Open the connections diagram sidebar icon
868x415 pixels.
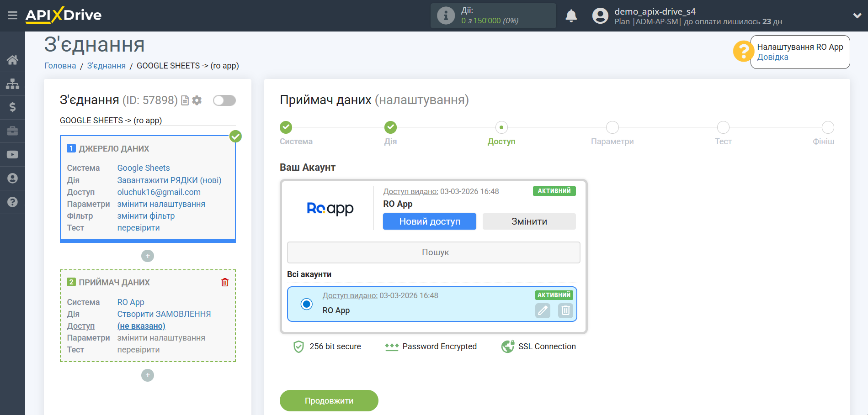pyautogui.click(x=12, y=84)
